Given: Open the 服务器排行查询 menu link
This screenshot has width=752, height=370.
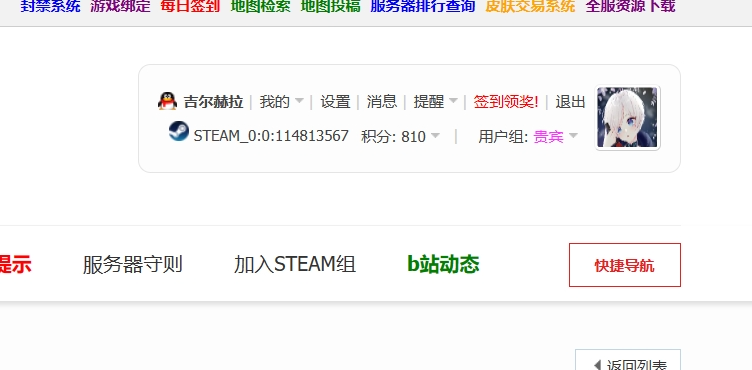Looking at the screenshot, I should coord(423,6).
